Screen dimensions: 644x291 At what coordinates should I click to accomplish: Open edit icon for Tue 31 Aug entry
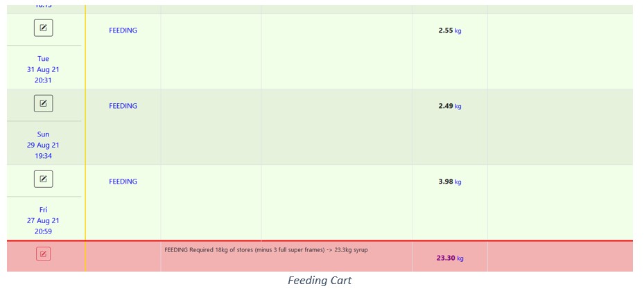pos(43,28)
